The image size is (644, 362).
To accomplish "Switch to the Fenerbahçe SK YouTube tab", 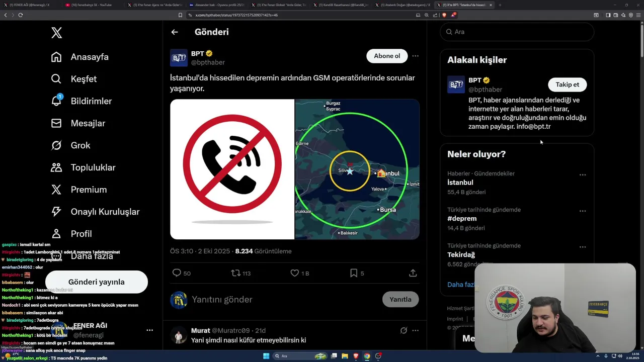I will pos(92,5).
